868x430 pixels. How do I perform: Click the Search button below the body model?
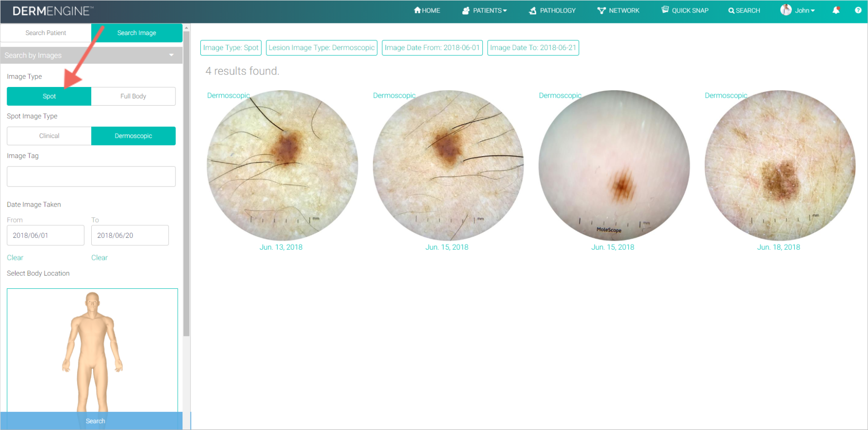pyautogui.click(x=95, y=420)
